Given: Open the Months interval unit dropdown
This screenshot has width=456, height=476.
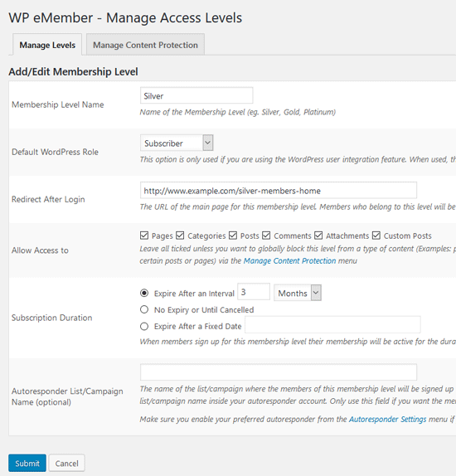Looking at the screenshot, I should (x=298, y=293).
